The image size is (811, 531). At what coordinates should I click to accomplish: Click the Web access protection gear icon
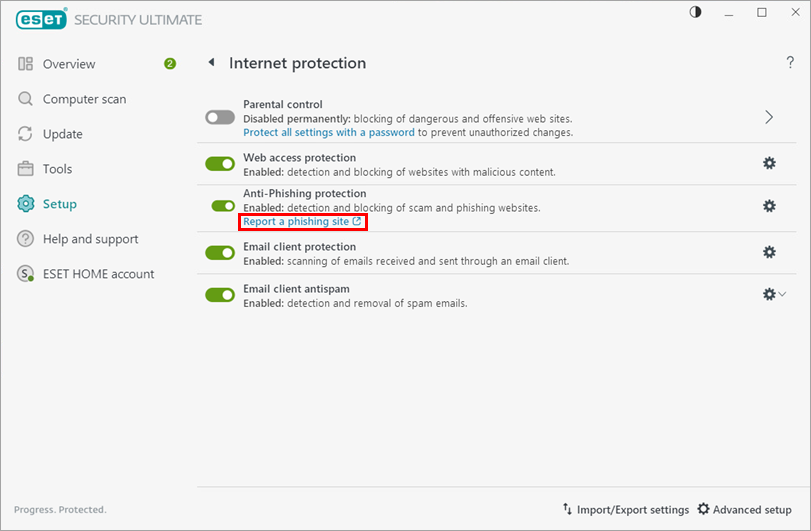[769, 163]
